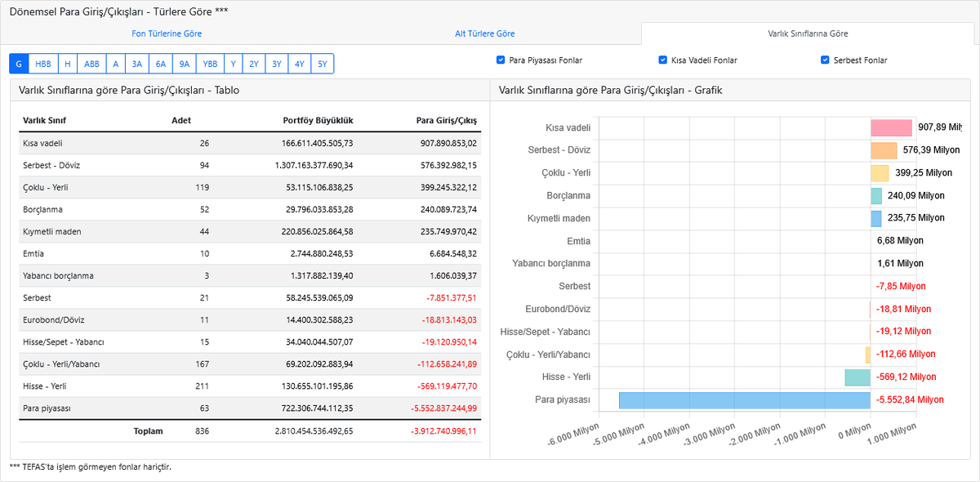The height and width of the screenshot is (482, 980).
Task: Disable the Serbest Fonlar checkbox
Action: [x=825, y=60]
